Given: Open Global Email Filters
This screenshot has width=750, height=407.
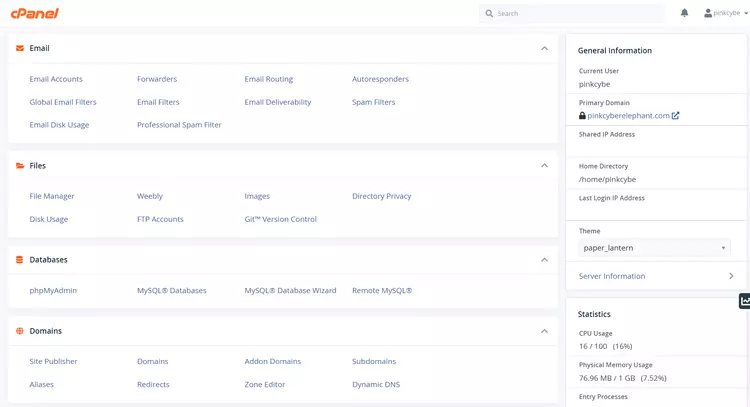Looking at the screenshot, I should tap(63, 102).
